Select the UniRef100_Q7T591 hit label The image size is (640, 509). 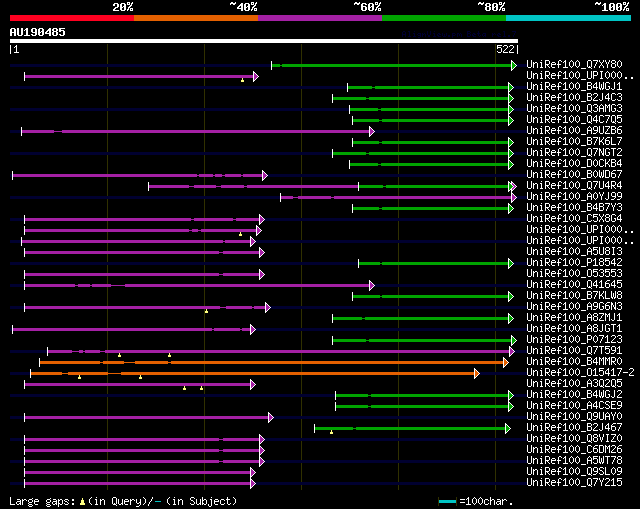[574, 351]
